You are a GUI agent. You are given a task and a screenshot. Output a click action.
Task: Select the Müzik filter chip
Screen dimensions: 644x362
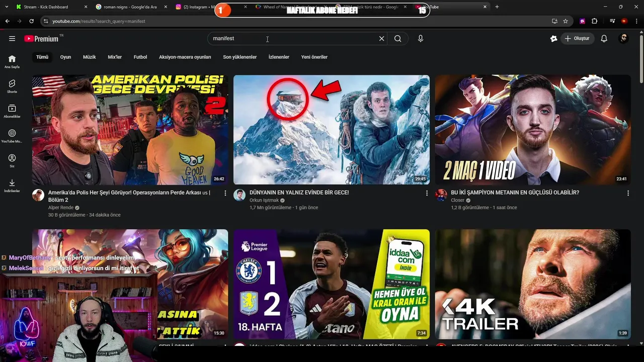click(x=90, y=57)
